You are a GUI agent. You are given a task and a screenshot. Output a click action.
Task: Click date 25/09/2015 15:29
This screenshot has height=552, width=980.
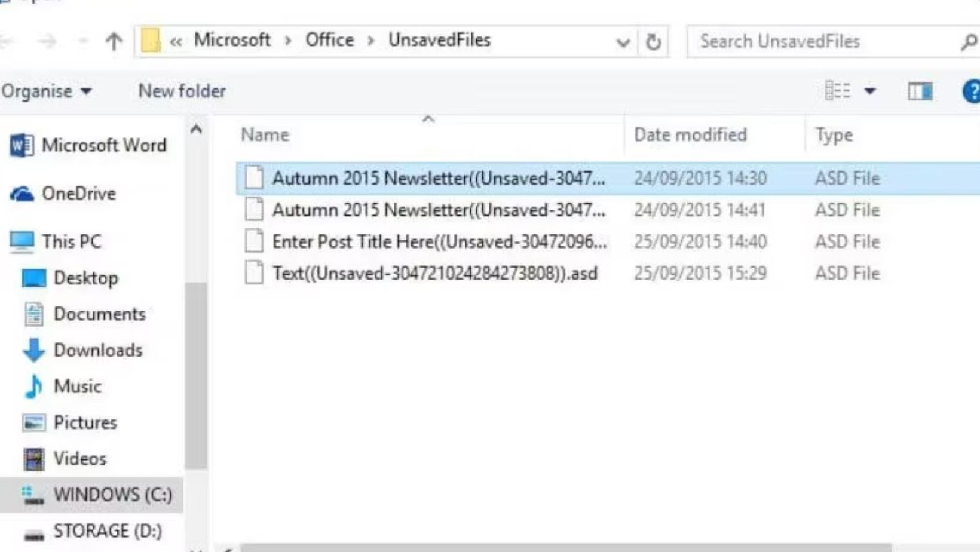coord(700,274)
